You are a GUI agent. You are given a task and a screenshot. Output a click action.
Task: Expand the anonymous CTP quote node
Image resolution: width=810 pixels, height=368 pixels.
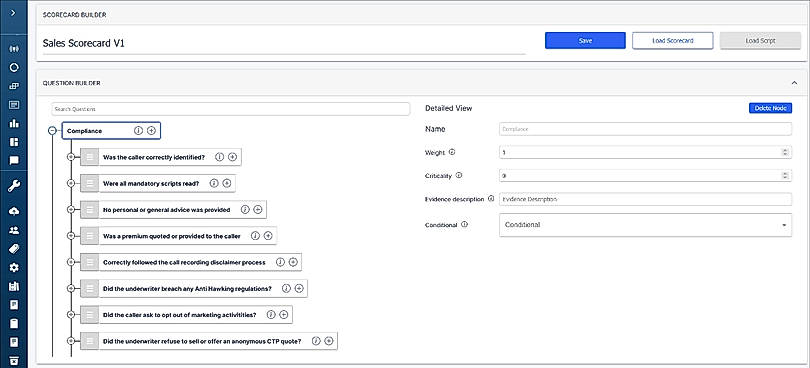71,341
